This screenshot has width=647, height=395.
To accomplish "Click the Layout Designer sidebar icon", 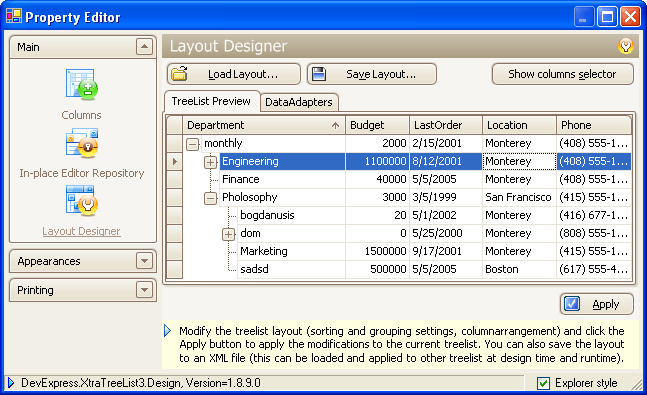I will pyautogui.click(x=82, y=201).
